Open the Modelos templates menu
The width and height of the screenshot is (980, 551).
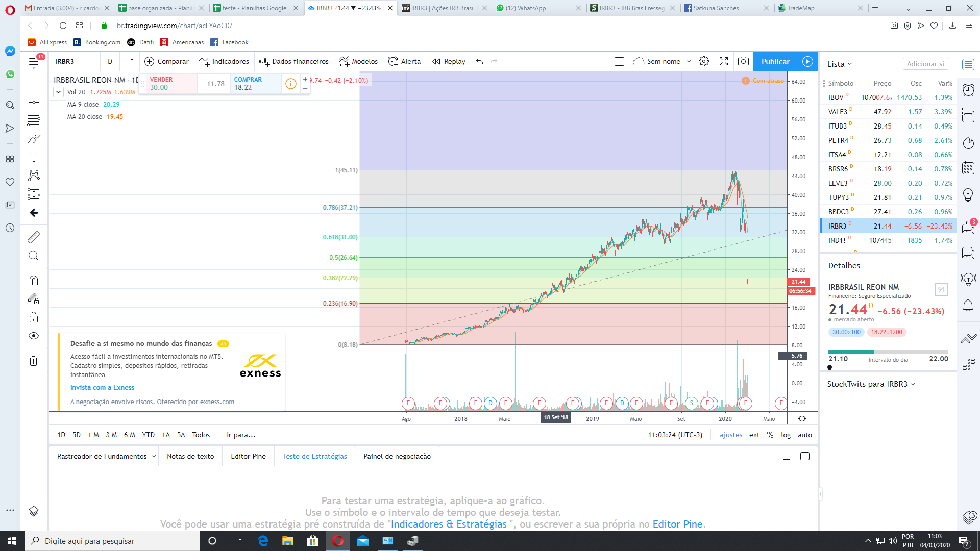click(358, 61)
